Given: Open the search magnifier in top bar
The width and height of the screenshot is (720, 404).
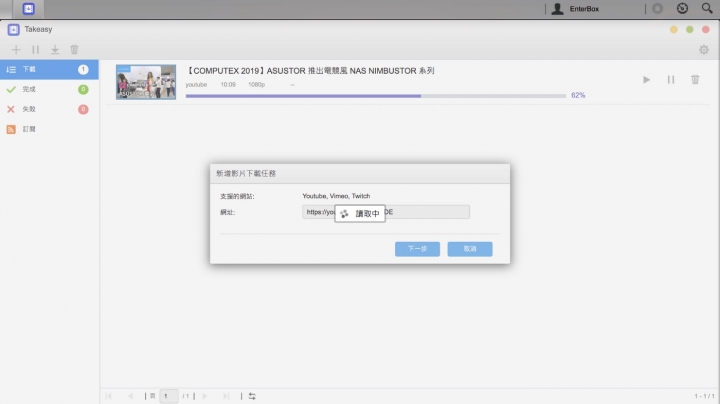Looking at the screenshot, I should point(707,8).
